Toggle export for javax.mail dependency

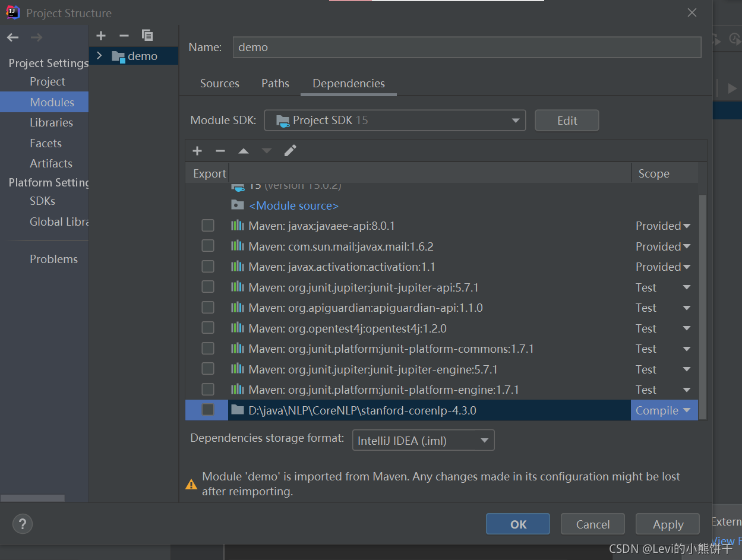[x=208, y=246]
